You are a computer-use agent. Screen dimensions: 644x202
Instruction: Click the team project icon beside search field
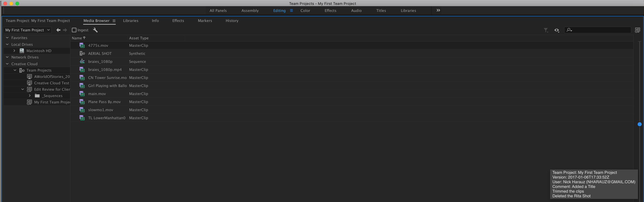[637, 30]
